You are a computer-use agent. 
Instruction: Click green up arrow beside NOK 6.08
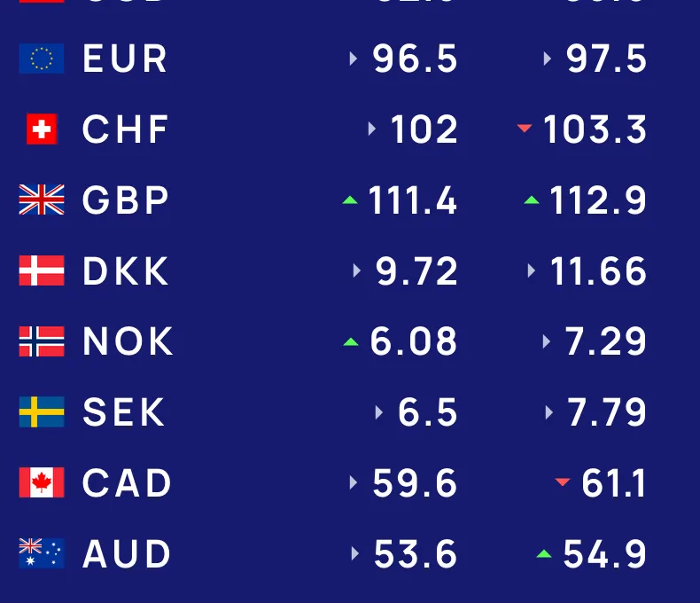(351, 341)
